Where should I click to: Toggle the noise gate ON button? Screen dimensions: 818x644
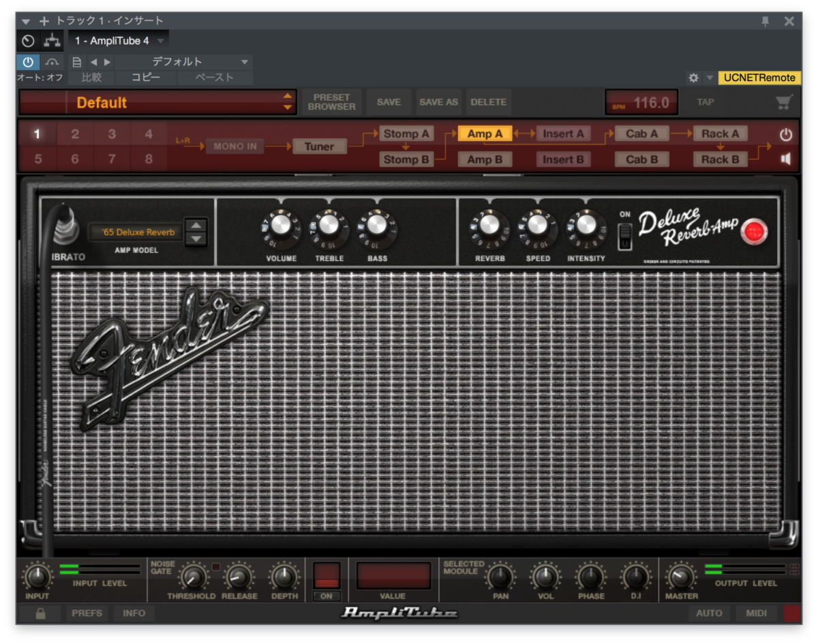pyautogui.click(x=327, y=596)
